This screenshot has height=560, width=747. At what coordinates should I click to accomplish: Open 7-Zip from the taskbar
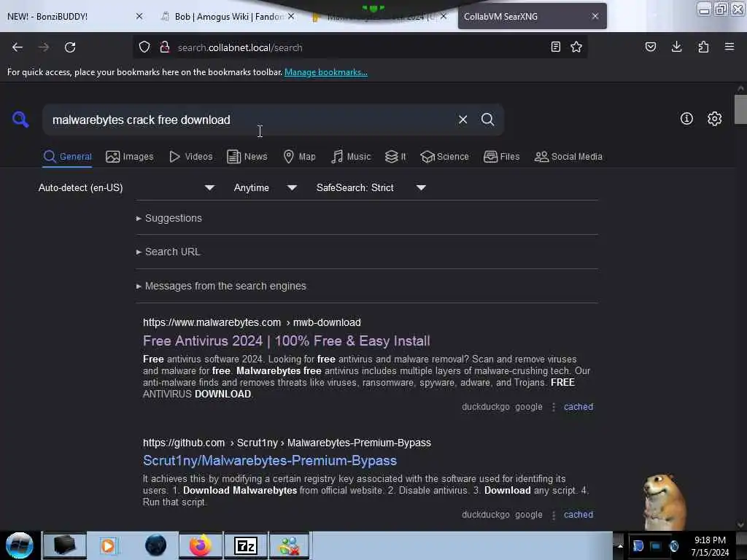246,545
